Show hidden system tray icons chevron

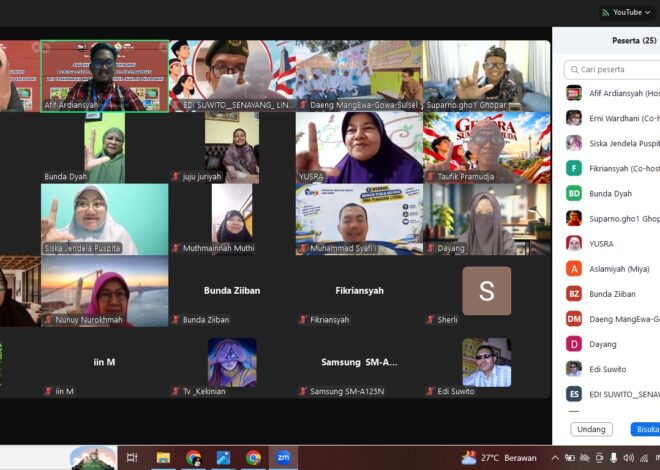coord(555,458)
